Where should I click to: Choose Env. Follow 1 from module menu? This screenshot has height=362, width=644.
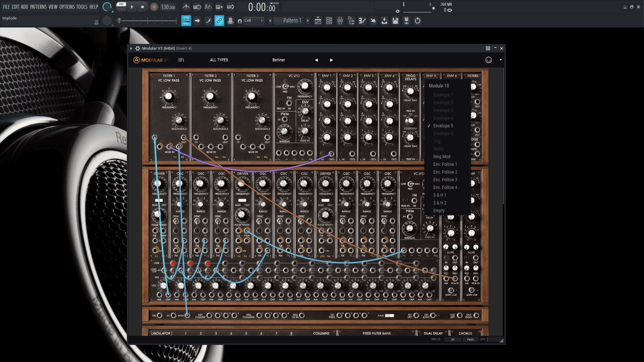(445, 164)
